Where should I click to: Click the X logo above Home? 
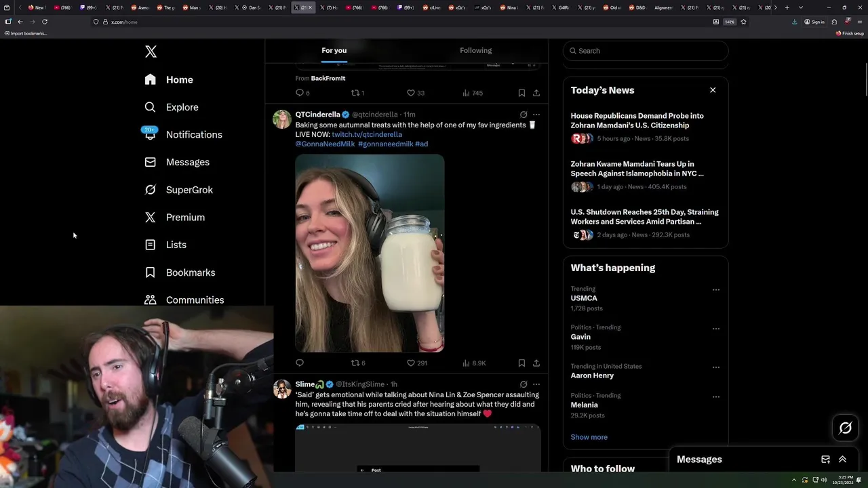(151, 52)
